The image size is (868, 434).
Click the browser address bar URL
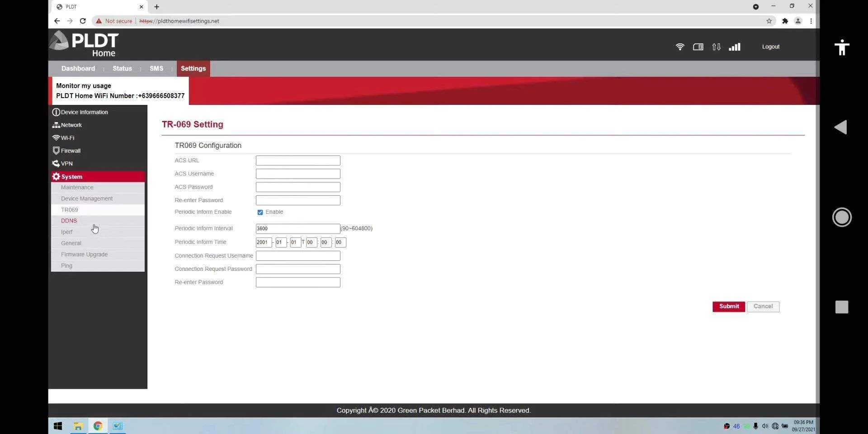(x=179, y=21)
